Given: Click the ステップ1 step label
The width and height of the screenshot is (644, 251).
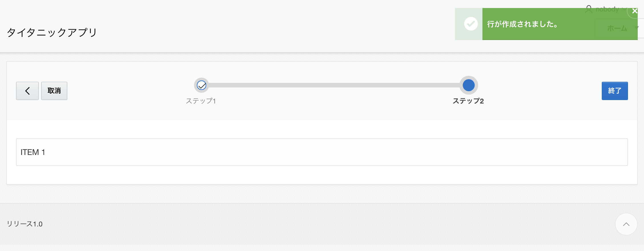Looking at the screenshot, I should pyautogui.click(x=201, y=101).
